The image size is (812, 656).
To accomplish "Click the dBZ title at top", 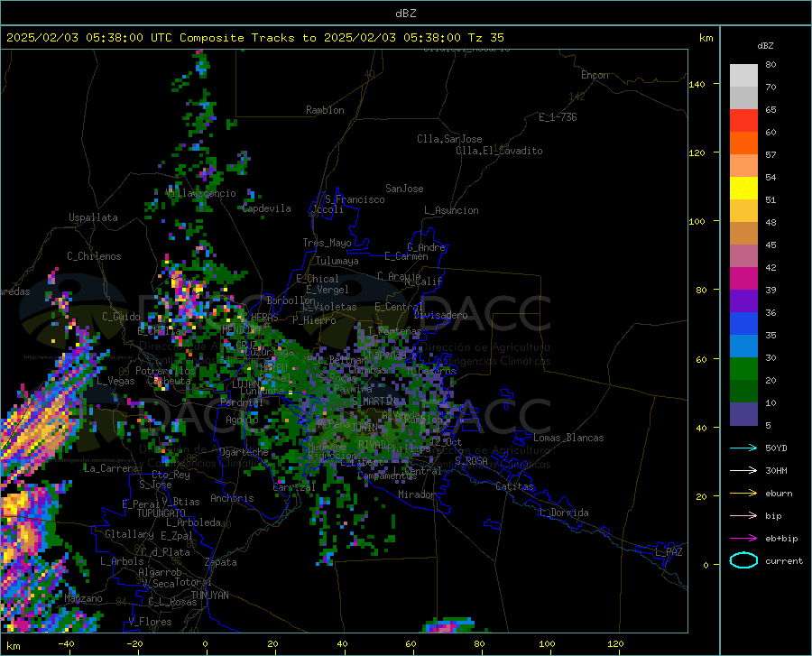I will click(x=405, y=14).
